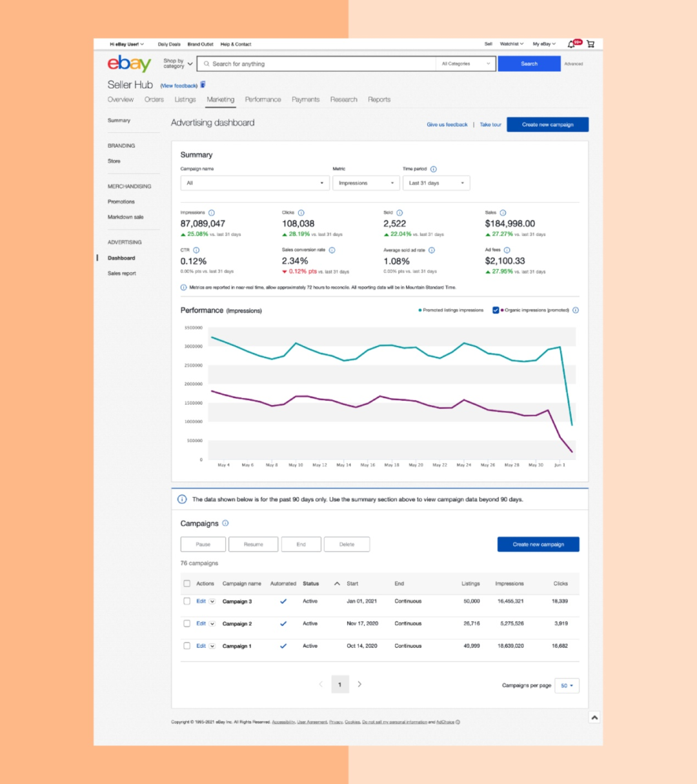The width and height of the screenshot is (697, 784).
Task: Toggle Organic impressions checkbox
Action: 496,310
